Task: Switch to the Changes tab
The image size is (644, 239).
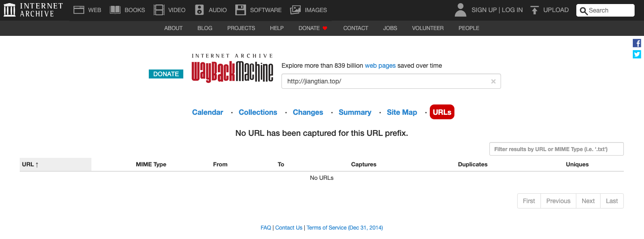Action: (x=308, y=112)
